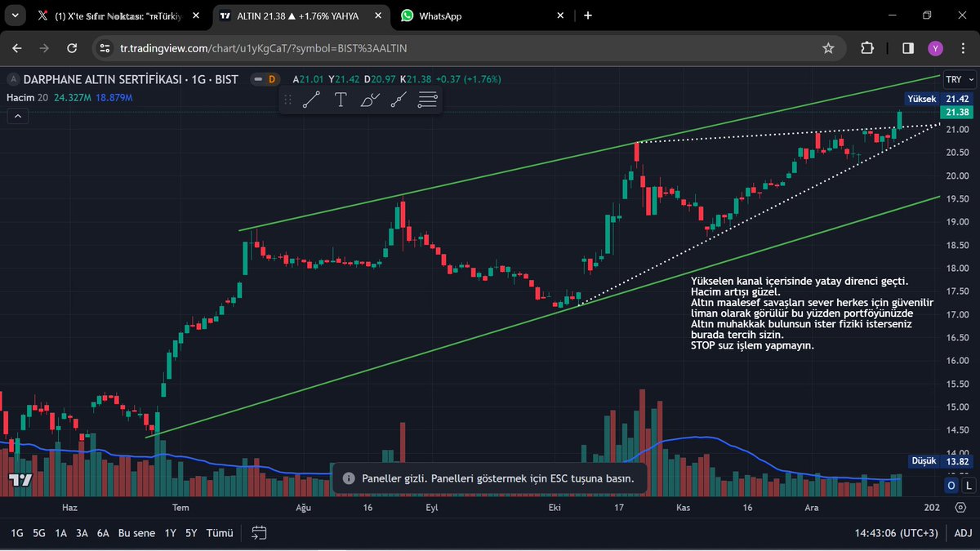
Task: Close the ALTIN TradingView tab
Action: click(378, 16)
